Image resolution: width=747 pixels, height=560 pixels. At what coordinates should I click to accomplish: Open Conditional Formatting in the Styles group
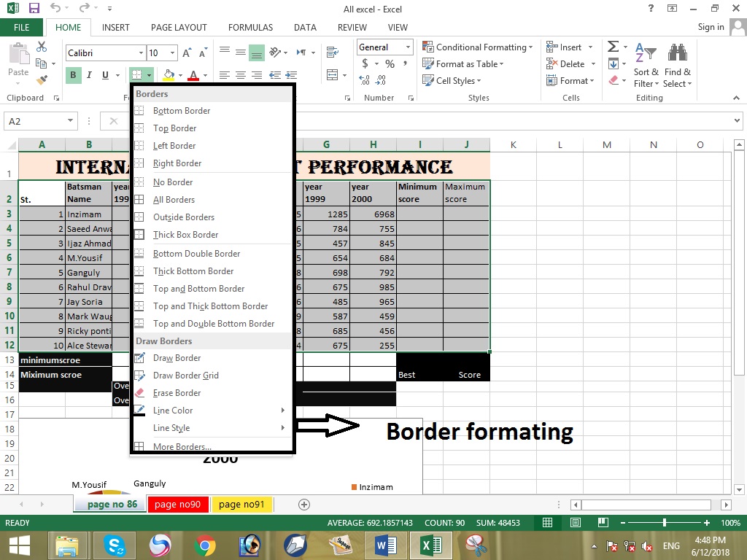(x=478, y=47)
